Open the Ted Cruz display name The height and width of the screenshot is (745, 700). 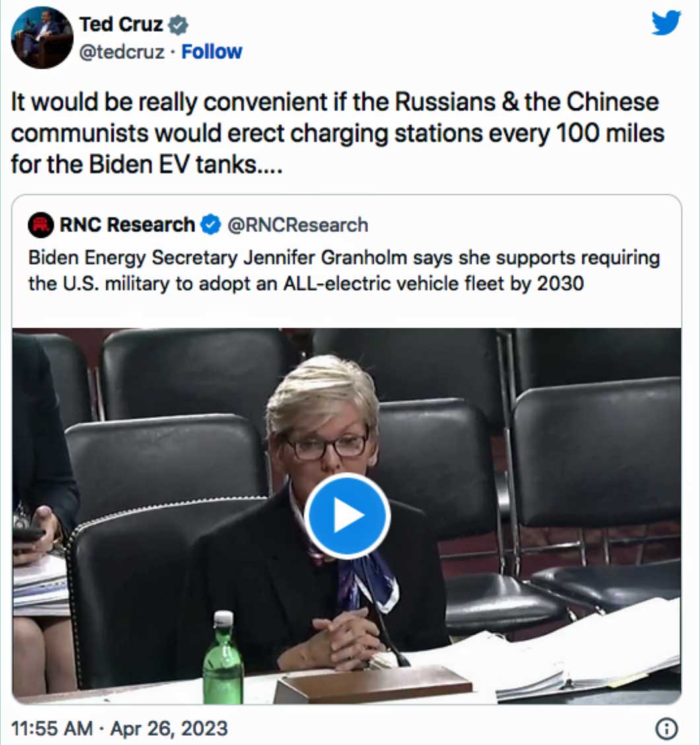122,24
